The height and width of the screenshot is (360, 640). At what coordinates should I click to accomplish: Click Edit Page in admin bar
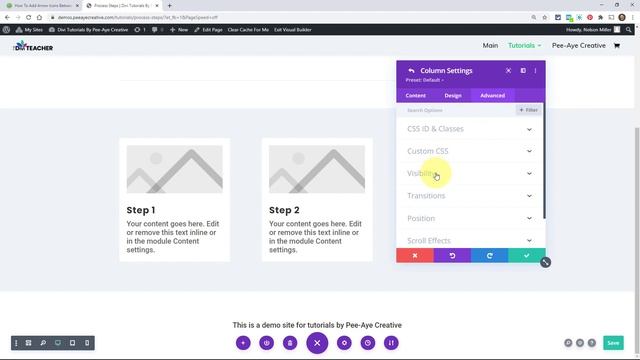(x=208, y=30)
